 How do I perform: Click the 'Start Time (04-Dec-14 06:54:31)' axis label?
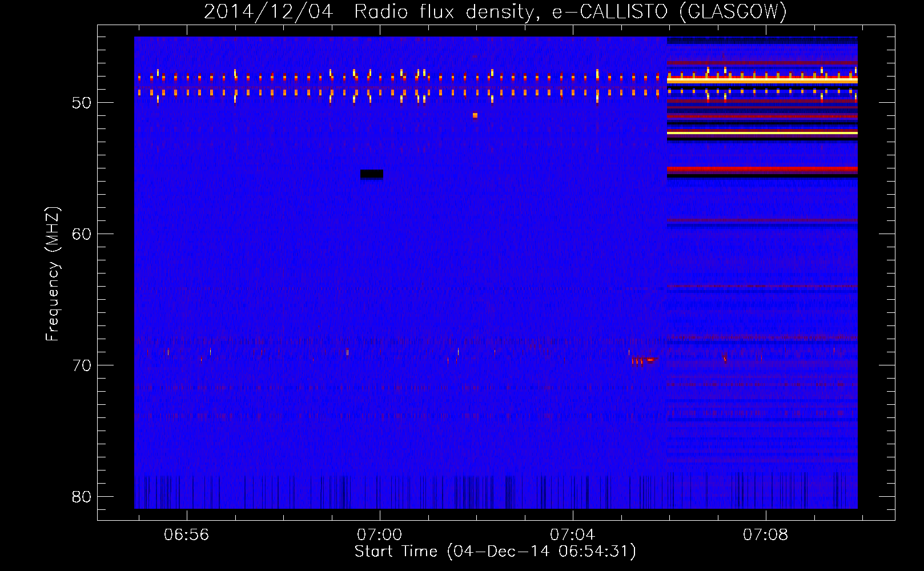[495, 552]
